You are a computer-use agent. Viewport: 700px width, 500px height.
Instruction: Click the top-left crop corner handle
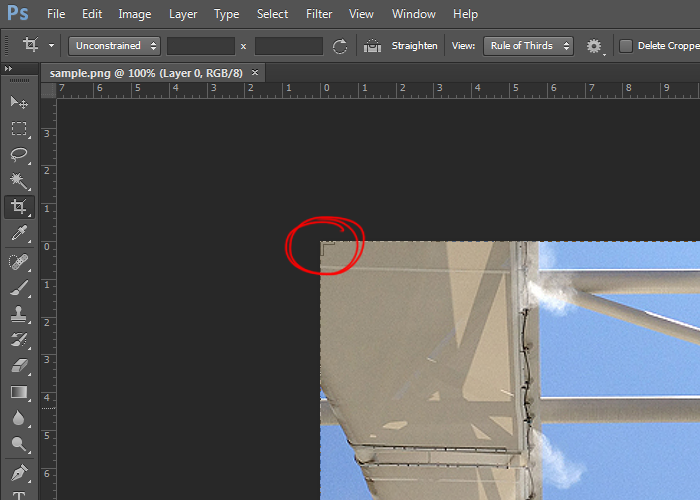coord(327,249)
